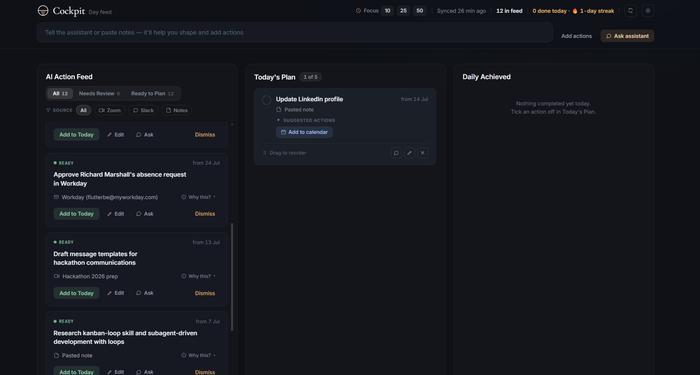Image resolution: width=700 pixels, height=375 pixels.
Task: Dismiss the kanban-loop research action
Action: tap(205, 372)
